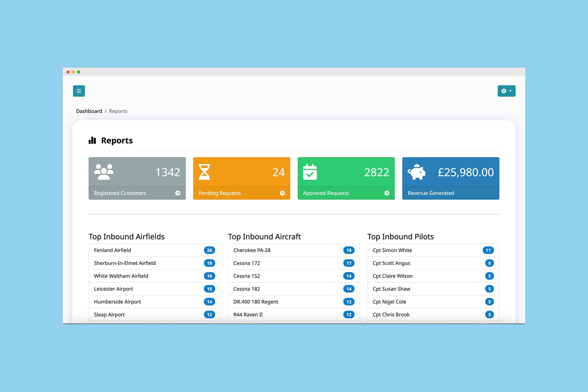
Task: Select Cessna 172 aircraft row
Action: [x=294, y=263]
